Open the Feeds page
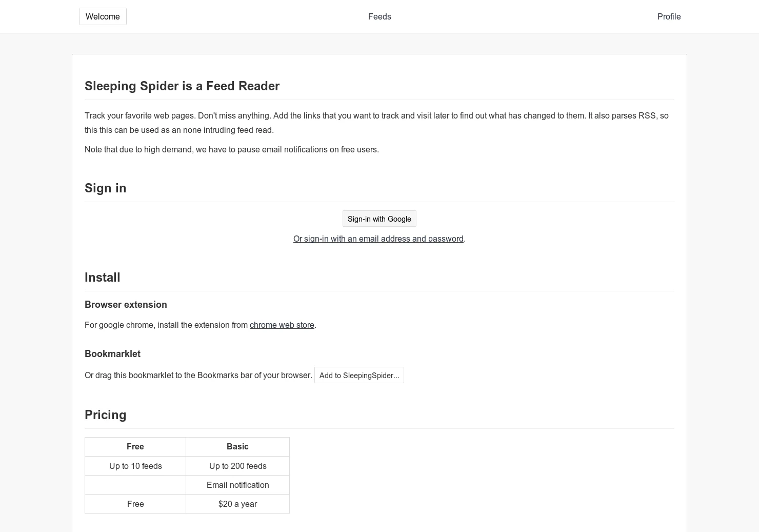 click(379, 16)
